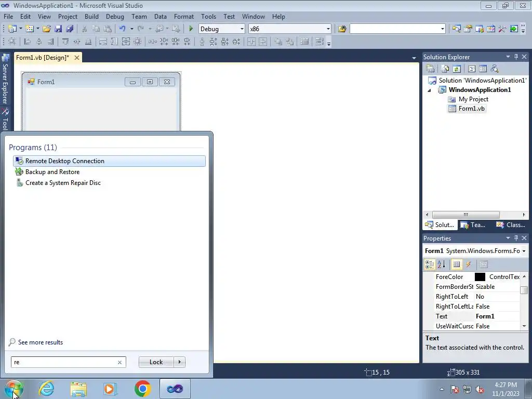Image resolution: width=532 pixels, height=399 pixels.
Task: Open the Find combo box dropdown arrow
Action: (x=443, y=29)
